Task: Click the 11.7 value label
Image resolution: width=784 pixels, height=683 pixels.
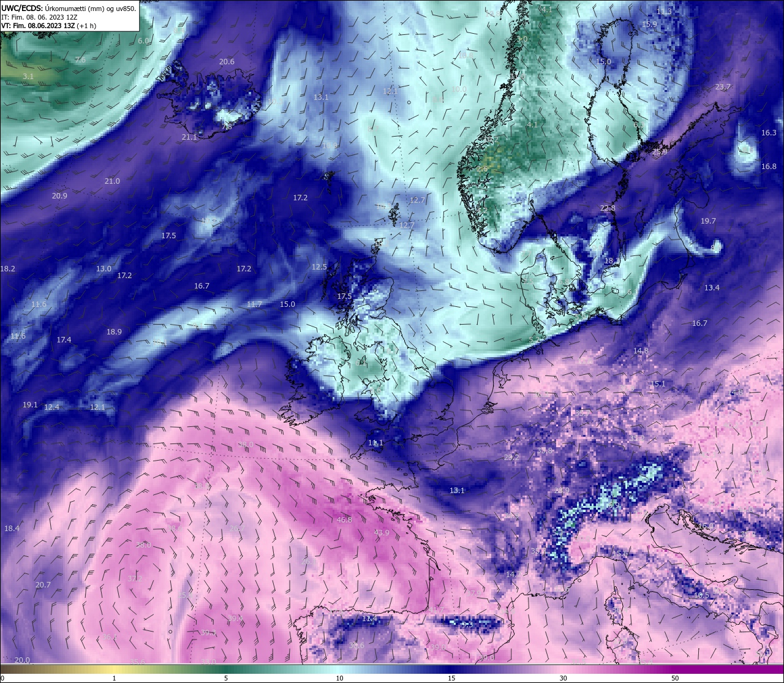Action: 254,304
